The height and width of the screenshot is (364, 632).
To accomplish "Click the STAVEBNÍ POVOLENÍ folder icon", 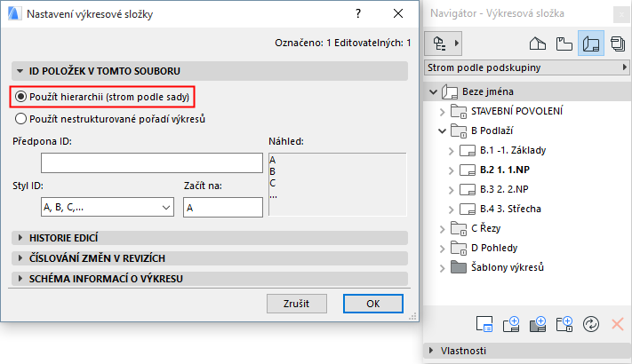I will tap(459, 111).
